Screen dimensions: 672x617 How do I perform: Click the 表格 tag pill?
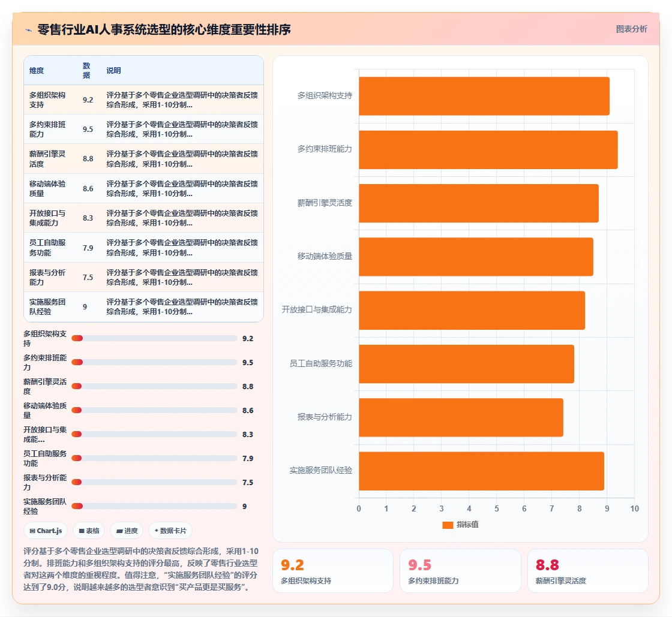click(x=89, y=531)
